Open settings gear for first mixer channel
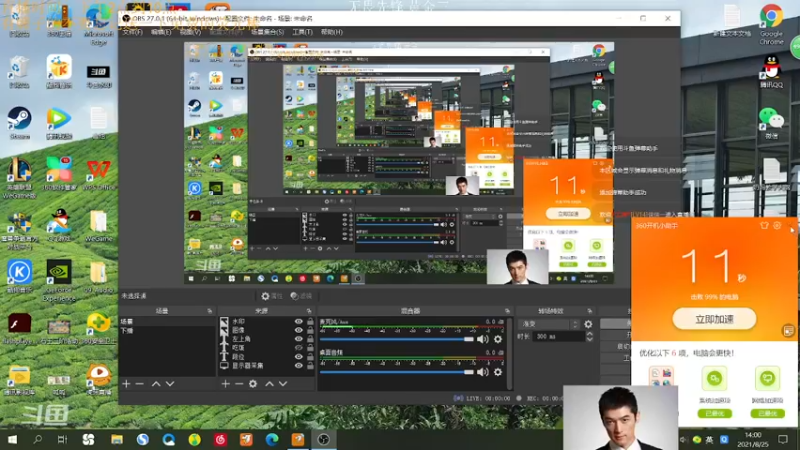The image size is (800, 450). (x=498, y=339)
